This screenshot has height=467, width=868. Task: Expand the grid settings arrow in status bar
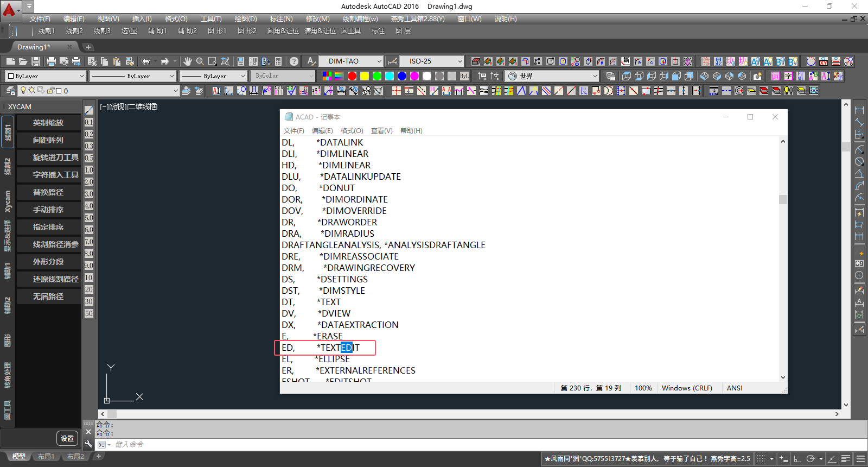771,459
